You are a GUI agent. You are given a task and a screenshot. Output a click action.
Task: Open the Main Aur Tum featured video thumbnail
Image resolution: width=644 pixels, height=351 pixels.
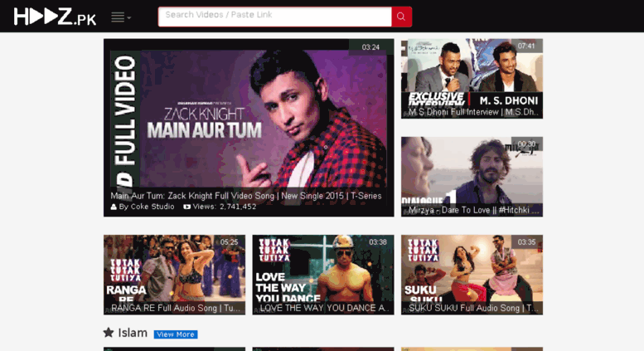point(249,128)
